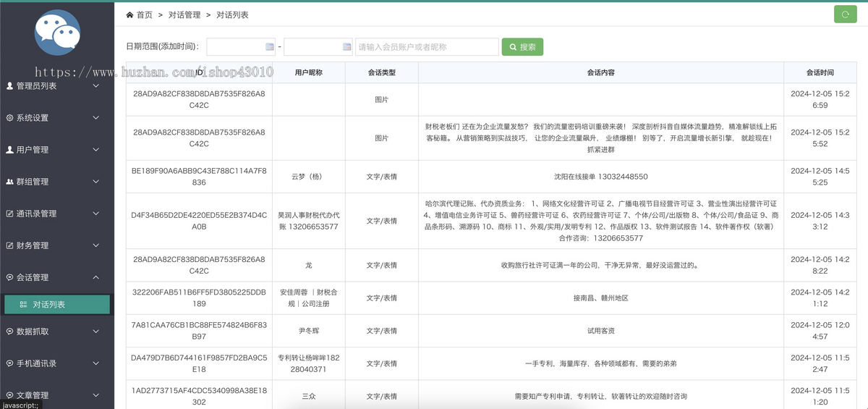Click 对话管理 in the breadcrumb
Viewport: 868px width, 409px height.
tap(184, 14)
